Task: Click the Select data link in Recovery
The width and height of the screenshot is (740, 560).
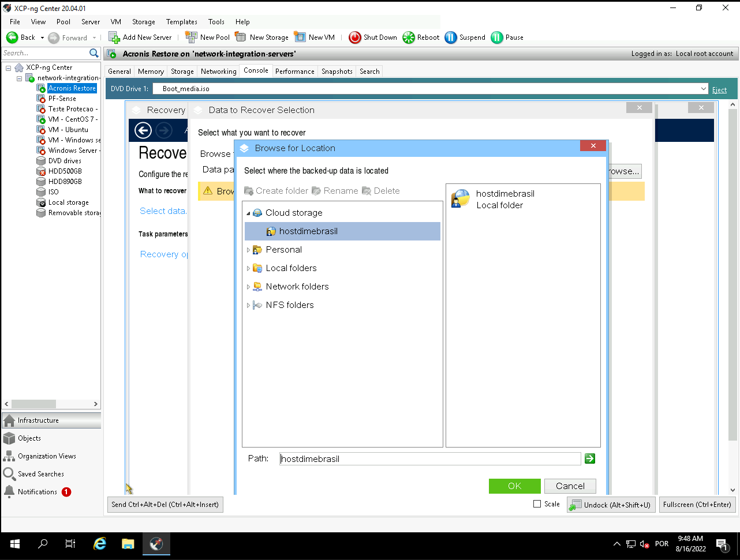Action: pyautogui.click(x=163, y=211)
